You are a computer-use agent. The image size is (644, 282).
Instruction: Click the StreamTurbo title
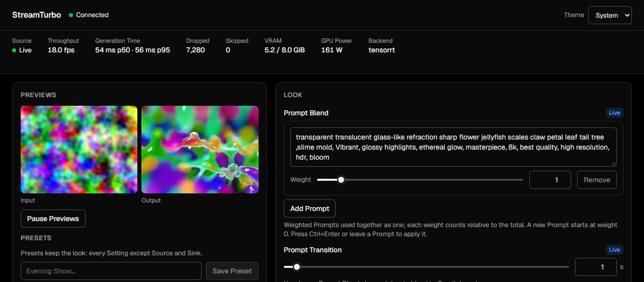(x=37, y=15)
